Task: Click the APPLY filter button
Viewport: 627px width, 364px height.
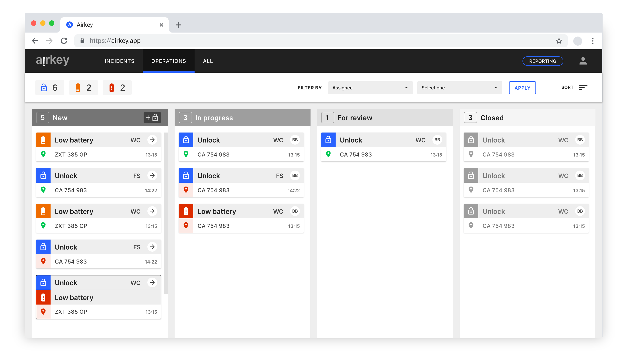Action: coord(522,87)
